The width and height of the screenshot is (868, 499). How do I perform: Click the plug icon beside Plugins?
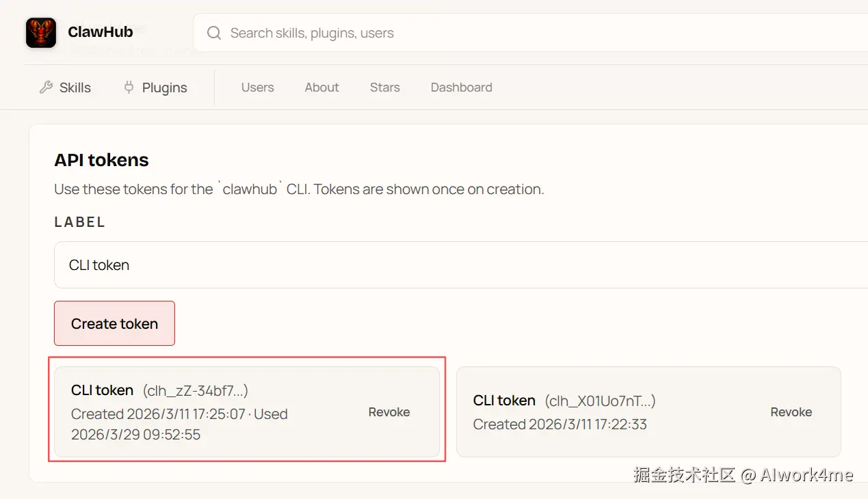129,87
